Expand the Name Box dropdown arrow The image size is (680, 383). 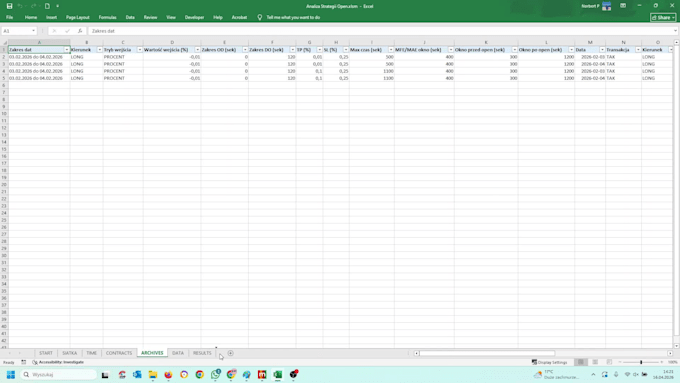(x=33, y=31)
